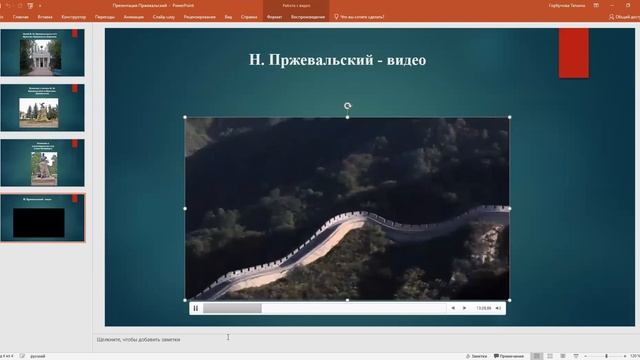Click the language indicator 'русский'
Image resolution: width=640 pixels, height=360 pixels.
(x=38, y=356)
